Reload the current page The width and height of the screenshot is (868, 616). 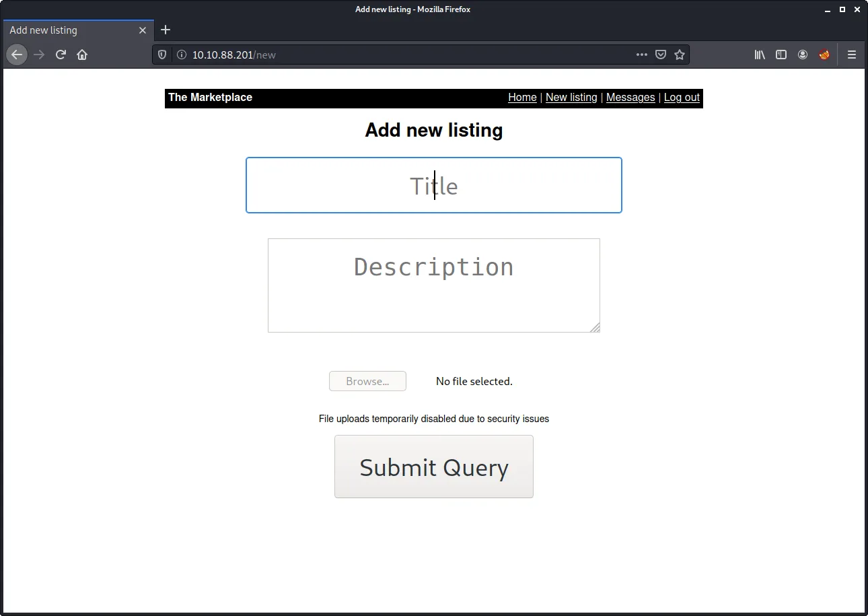61,55
